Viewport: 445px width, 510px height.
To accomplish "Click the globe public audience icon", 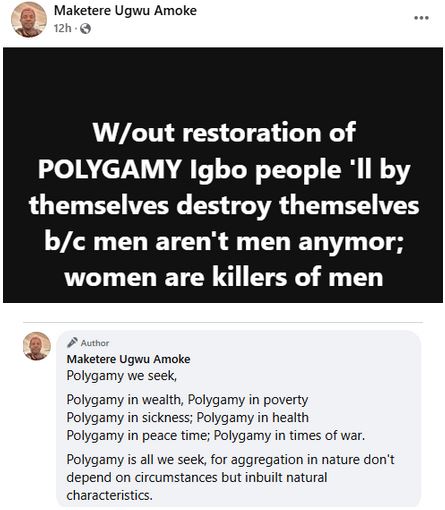I will coord(85,29).
